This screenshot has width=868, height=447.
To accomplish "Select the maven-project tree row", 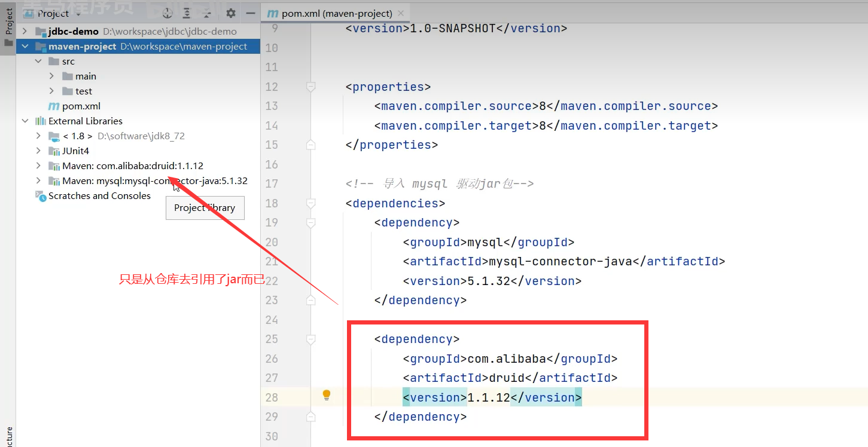I will (x=138, y=46).
